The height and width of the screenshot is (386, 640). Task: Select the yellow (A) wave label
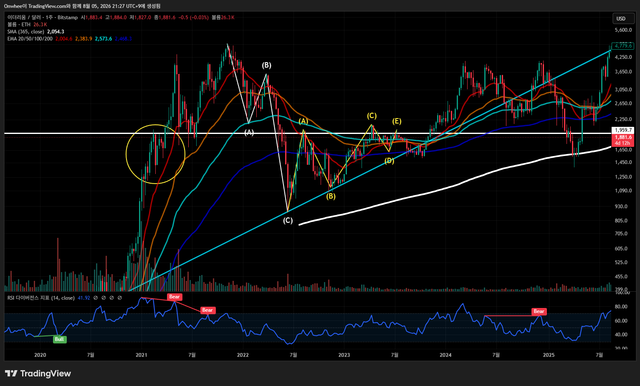(x=303, y=121)
